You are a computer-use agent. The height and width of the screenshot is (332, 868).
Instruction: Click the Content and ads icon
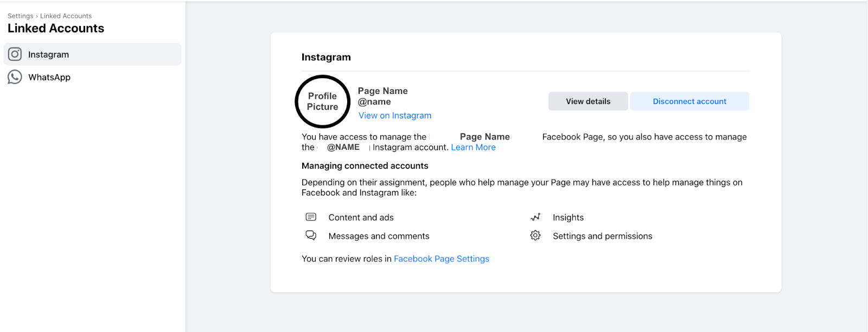(x=311, y=217)
